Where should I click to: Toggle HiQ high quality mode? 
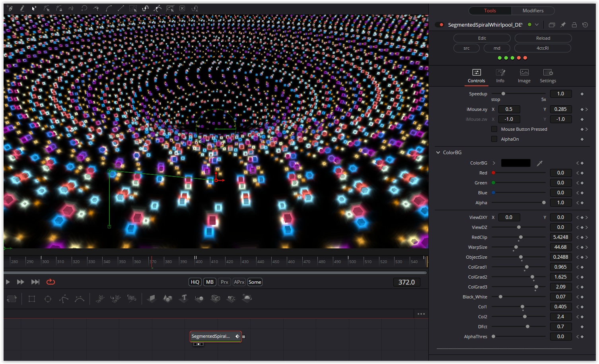(x=195, y=282)
